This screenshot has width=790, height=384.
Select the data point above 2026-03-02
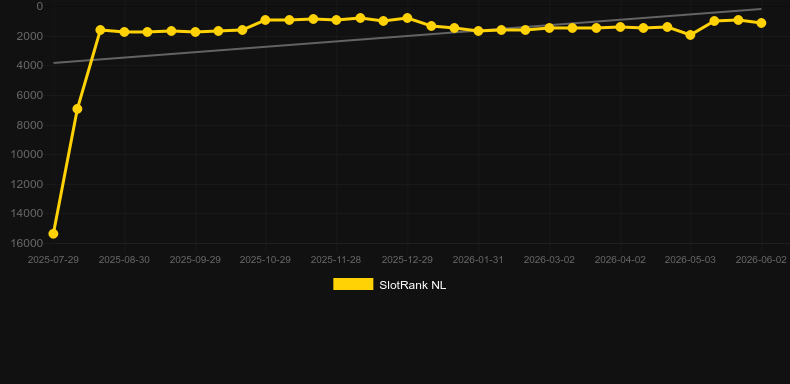[x=549, y=28]
